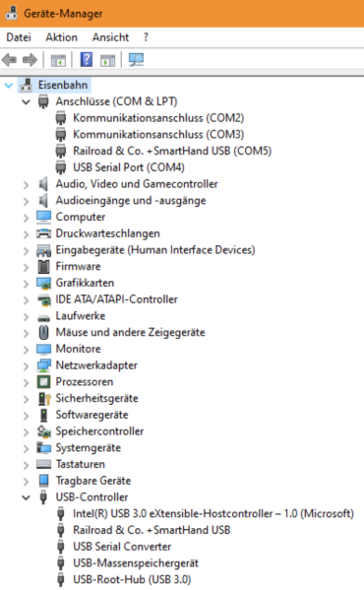Expand the Tastaturen node arrow
The height and width of the screenshot is (590, 364).
pos(26,465)
